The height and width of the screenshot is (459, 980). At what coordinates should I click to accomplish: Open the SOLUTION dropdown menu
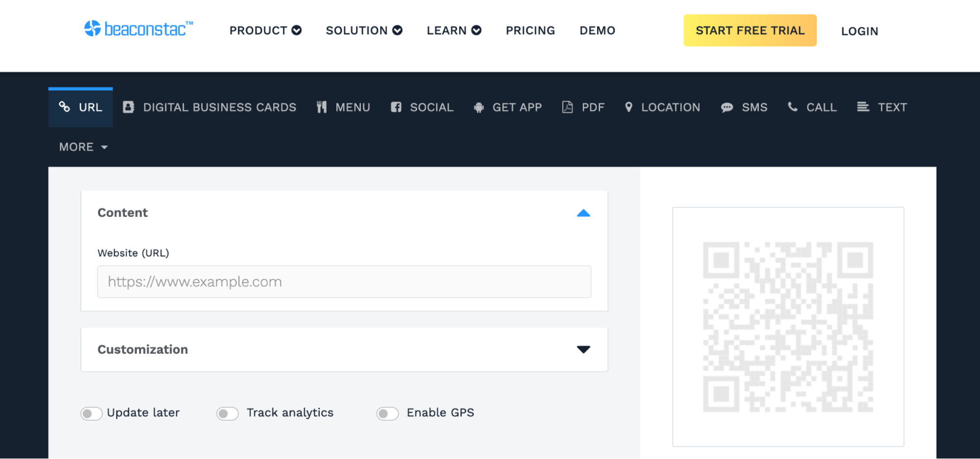coord(364,30)
